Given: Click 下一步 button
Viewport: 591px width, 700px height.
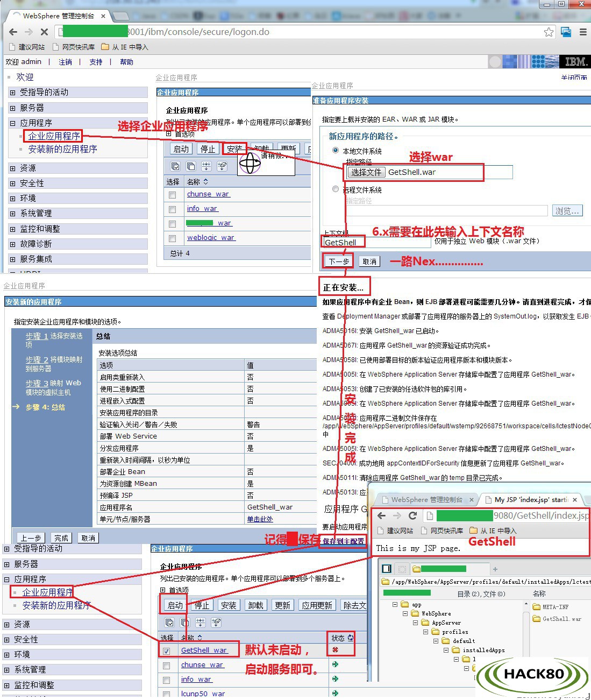Looking at the screenshot, I should coord(339,261).
